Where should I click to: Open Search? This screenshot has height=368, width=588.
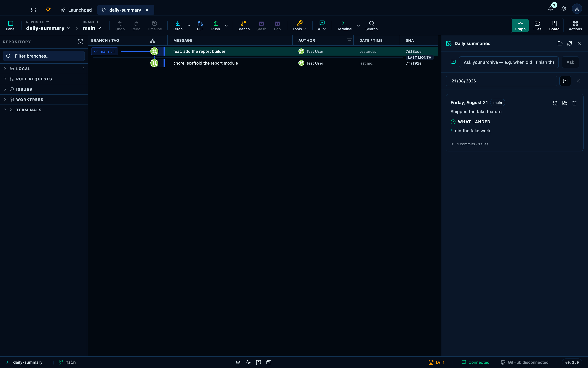[x=372, y=26]
